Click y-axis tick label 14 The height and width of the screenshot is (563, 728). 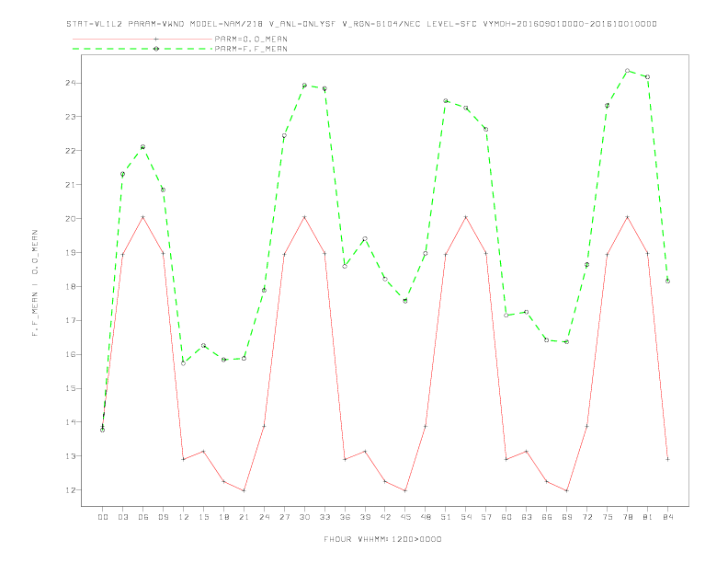[x=71, y=421]
